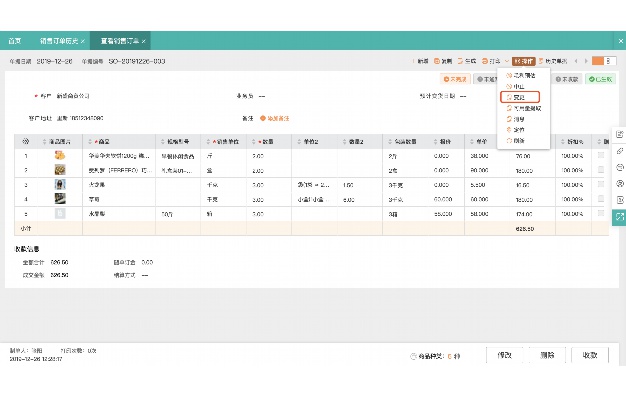Select the red-outlined item in the dropdown menu
The height and width of the screenshot is (396, 626).
(520, 97)
